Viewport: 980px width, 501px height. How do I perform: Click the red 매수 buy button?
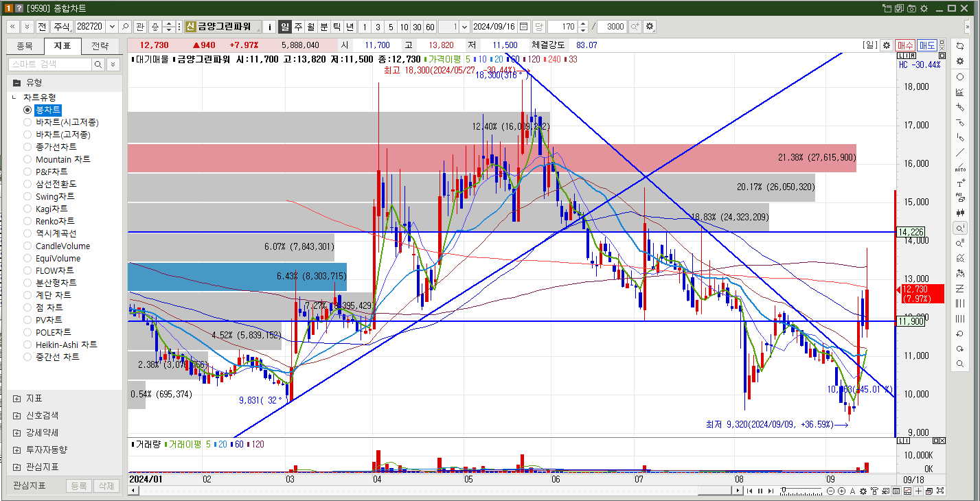(x=905, y=45)
